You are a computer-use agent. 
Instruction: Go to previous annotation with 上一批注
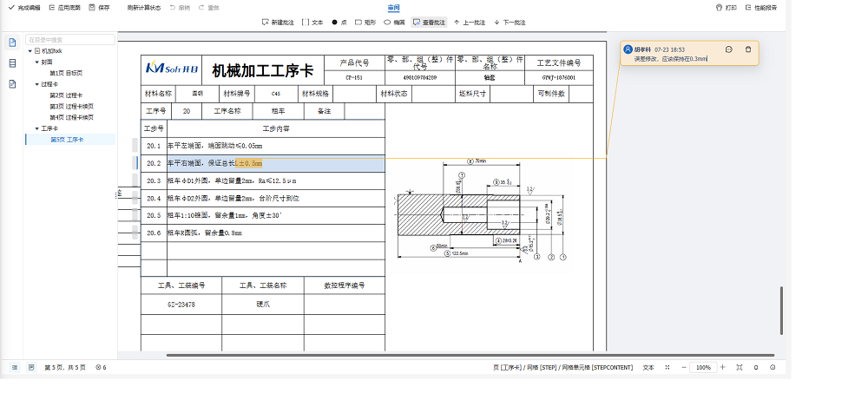coord(470,23)
